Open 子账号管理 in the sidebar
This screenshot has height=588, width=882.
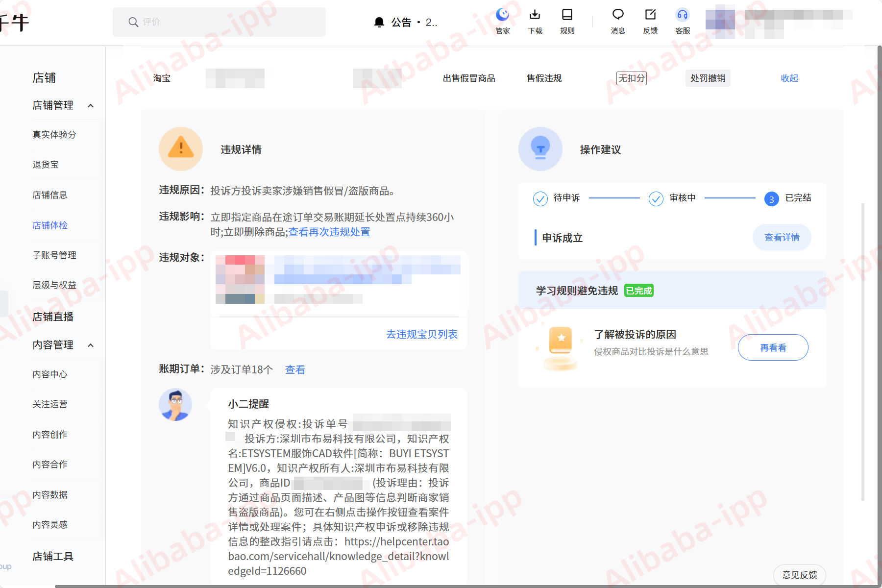(x=54, y=255)
